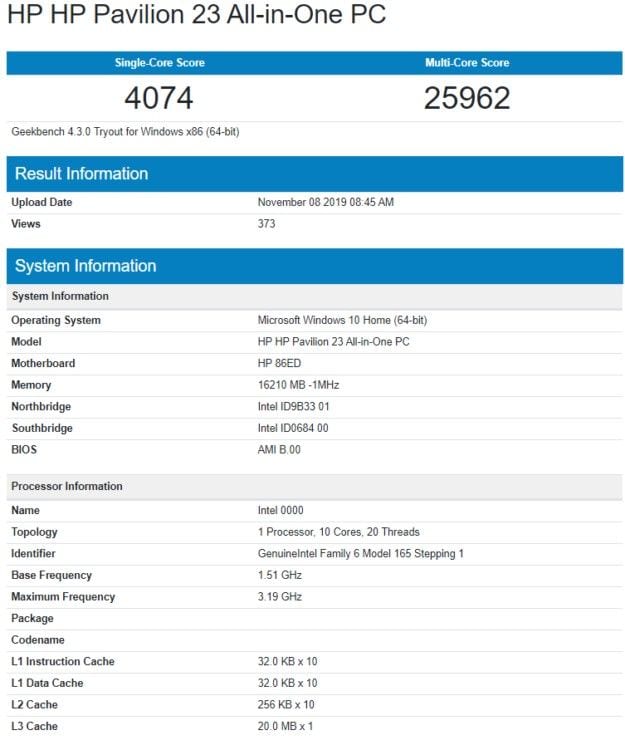625x740 pixels.
Task: Select the 256 KB x 10 value
Action: click(286, 705)
